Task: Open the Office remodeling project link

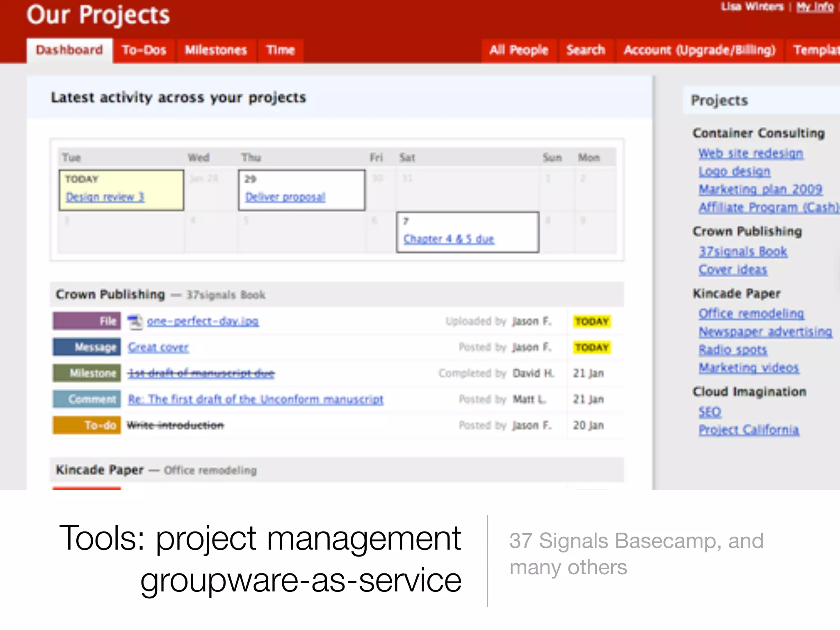Action: (751, 313)
